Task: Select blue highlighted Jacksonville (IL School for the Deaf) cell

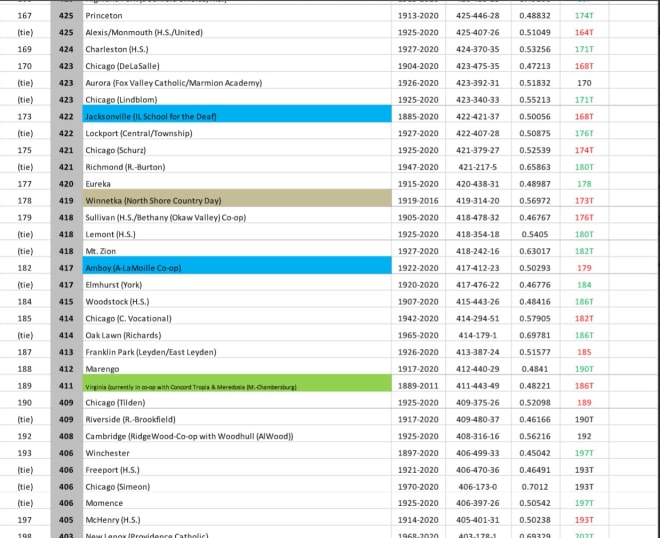Action: tap(237, 114)
